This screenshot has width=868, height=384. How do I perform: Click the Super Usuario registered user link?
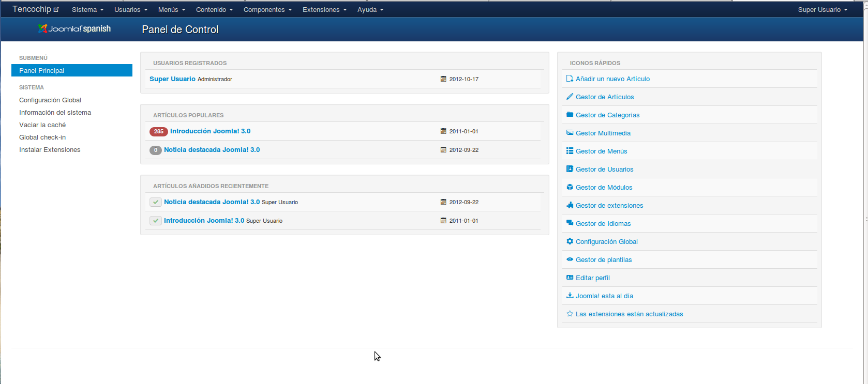pyautogui.click(x=172, y=79)
